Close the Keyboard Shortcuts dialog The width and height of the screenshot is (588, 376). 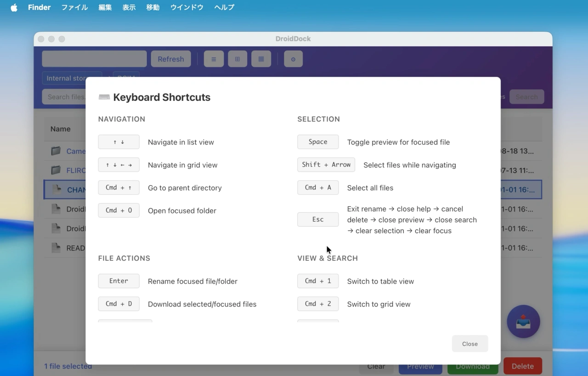tap(469, 344)
